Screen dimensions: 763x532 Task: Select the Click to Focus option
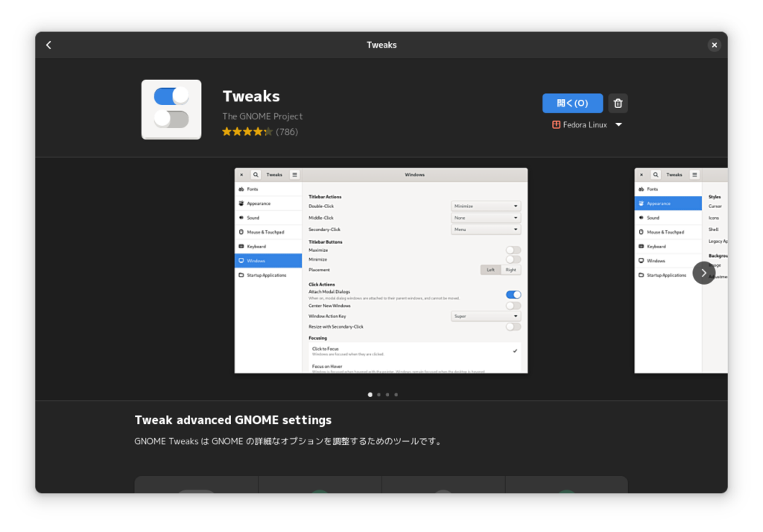(414, 351)
